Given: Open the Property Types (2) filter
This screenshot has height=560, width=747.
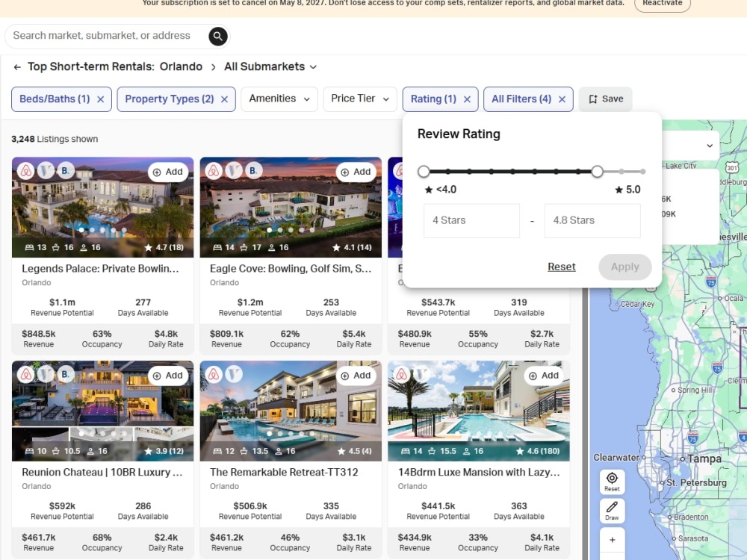Looking at the screenshot, I should pyautogui.click(x=169, y=99).
